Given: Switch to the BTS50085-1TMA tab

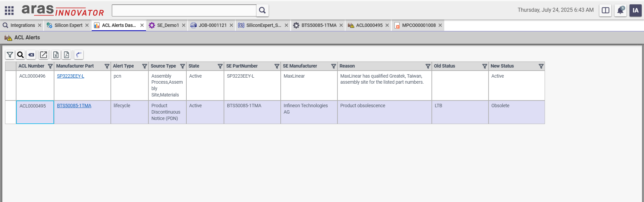Looking at the screenshot, I should (319, 25).
